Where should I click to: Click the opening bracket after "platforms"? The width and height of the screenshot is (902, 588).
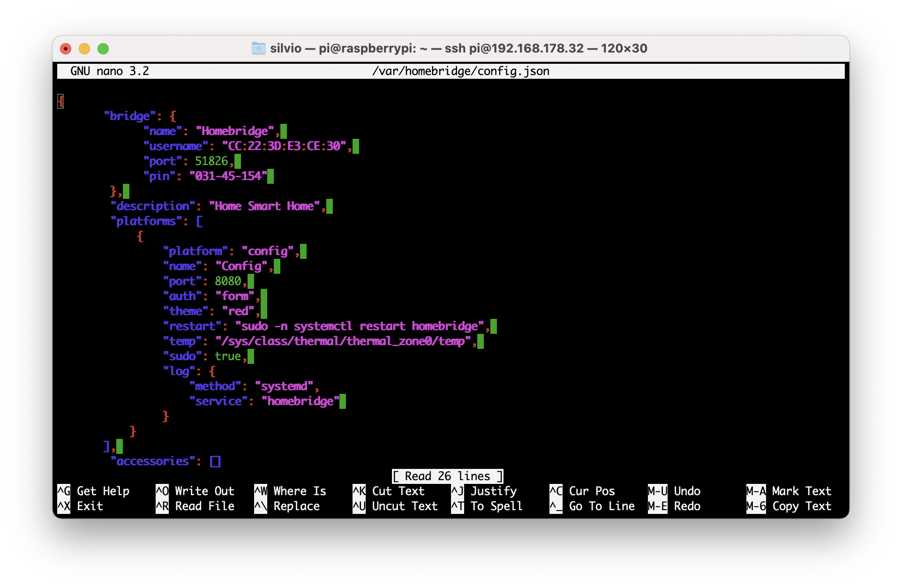199,221
